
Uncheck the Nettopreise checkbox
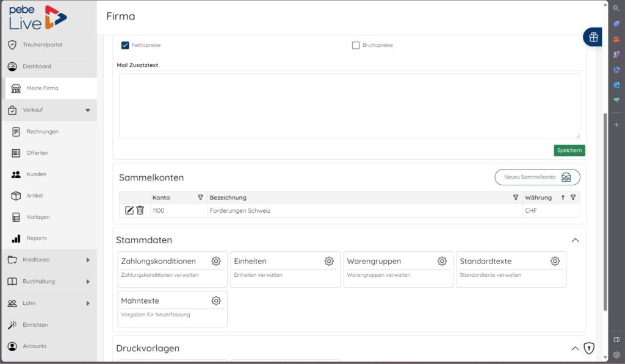(x=125, y=45)
